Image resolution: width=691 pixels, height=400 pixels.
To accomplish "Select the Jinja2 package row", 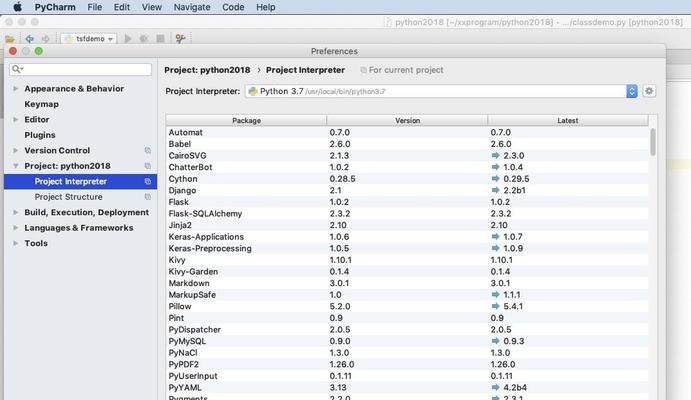I will (x=407, y=225).
